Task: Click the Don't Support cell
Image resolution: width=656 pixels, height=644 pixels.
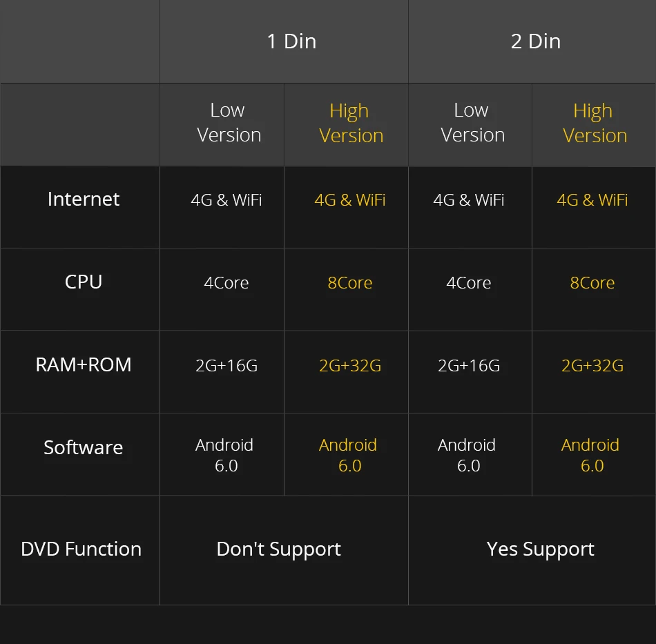Action: [x=279, y=549]
